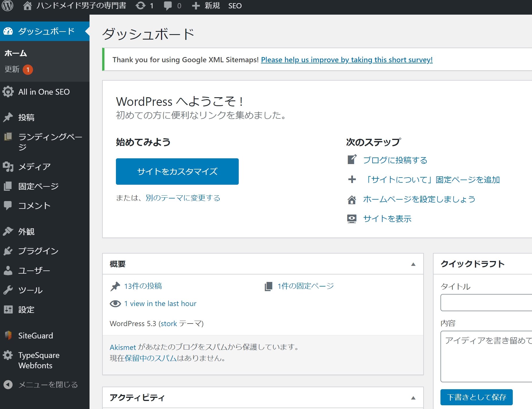This screenshot has width=532, height=409.
Task: Collapse the 概要 panel
Action: click(413, 264)
